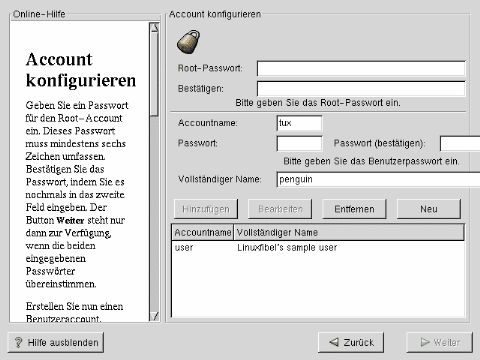This screenshot has height=360, width=480.
Task: Click the padlock icon under Account konfigurieren
Action: tap(189, 42)
